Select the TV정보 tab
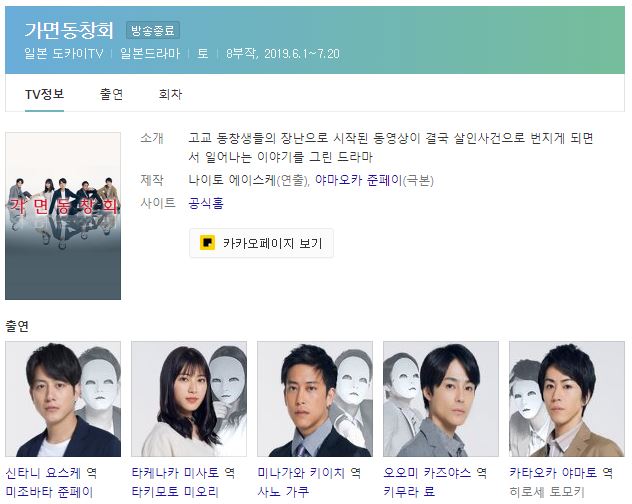The height and width of the screenshot is (504, 632). click(x=44, y=94)
